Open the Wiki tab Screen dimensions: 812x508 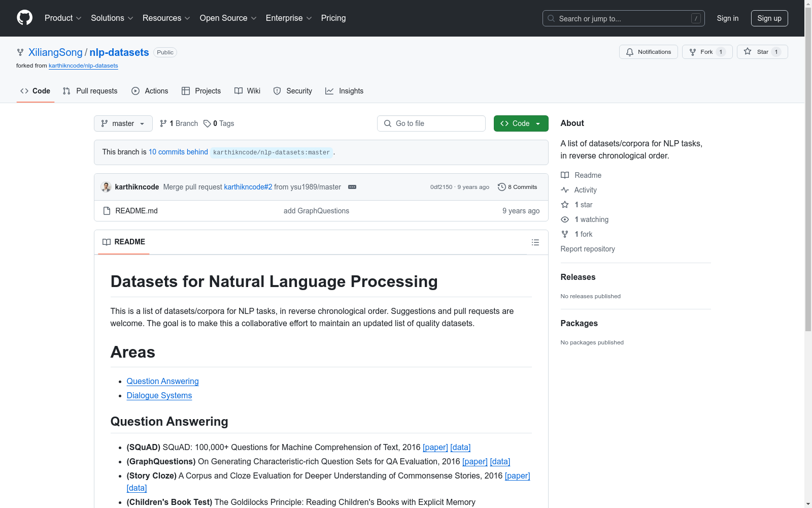pos(248,91)
